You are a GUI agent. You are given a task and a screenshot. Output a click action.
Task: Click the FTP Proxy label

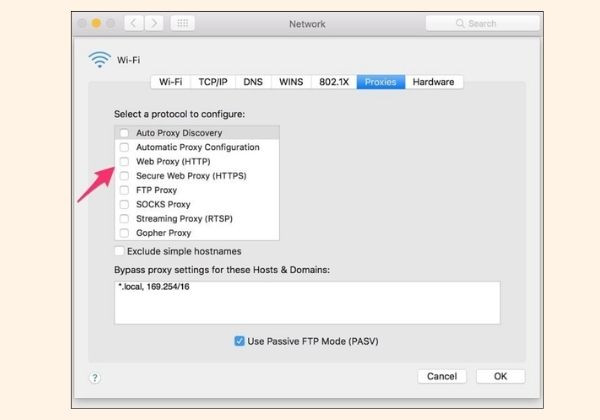click(x=157, y=190)
